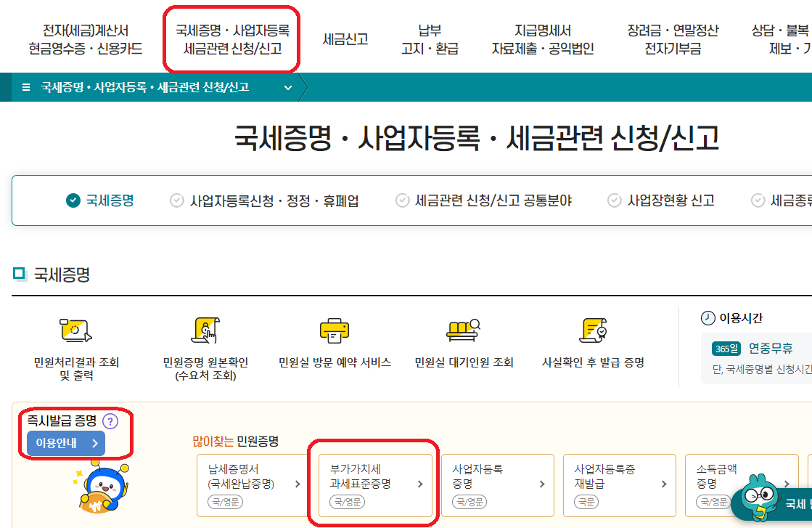Click the 민원실 대기인원 조회 icon
The image size is (812, 528).
coord(465,332)
